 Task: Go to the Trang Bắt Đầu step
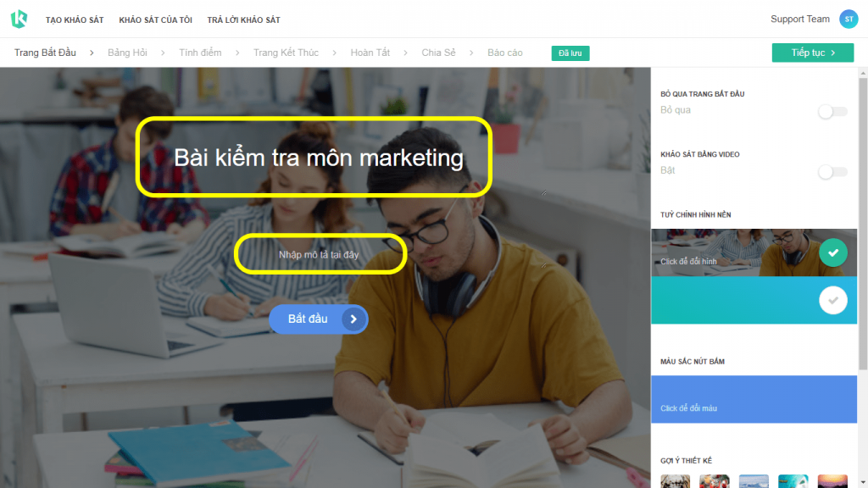pyautogui.click(x=45, y=53)
